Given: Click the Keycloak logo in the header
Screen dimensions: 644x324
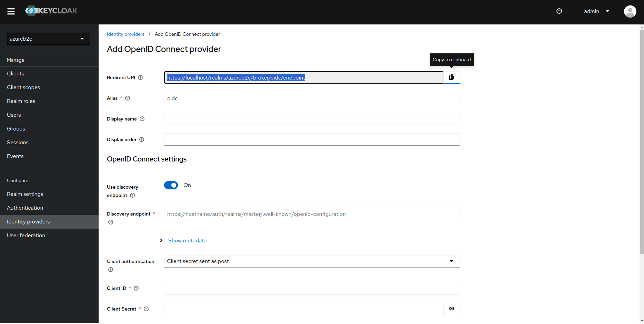Looking at the screenshot, I should coord(51,11).
